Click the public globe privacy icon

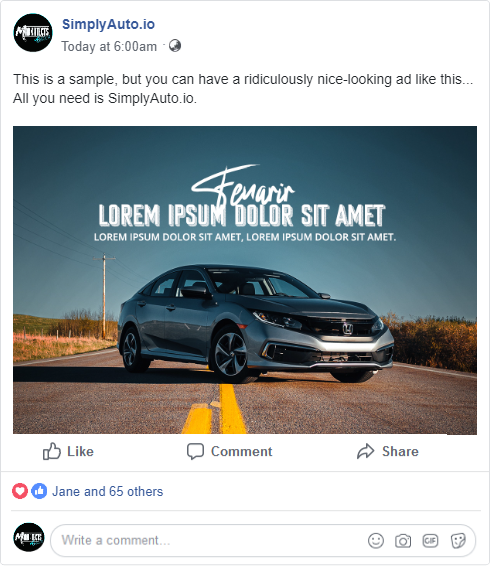pyautogui.click(x=175, y=46)
